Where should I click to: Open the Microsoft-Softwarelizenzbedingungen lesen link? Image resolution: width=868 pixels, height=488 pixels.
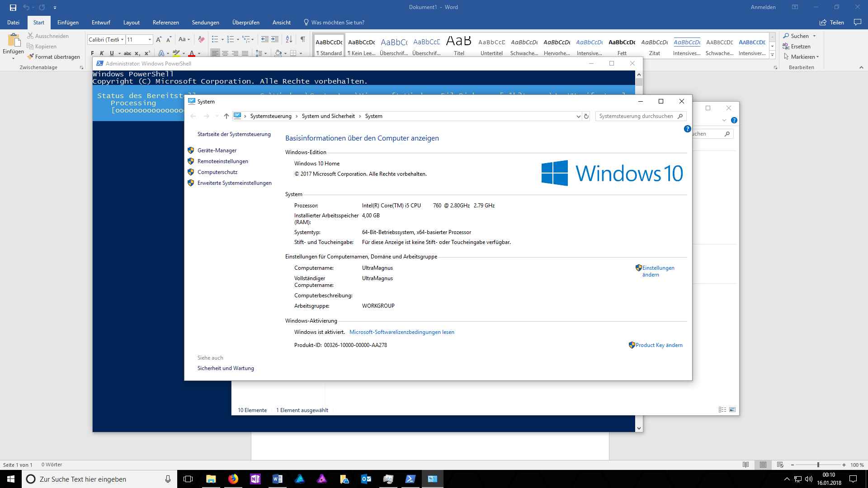pos(401,332)
